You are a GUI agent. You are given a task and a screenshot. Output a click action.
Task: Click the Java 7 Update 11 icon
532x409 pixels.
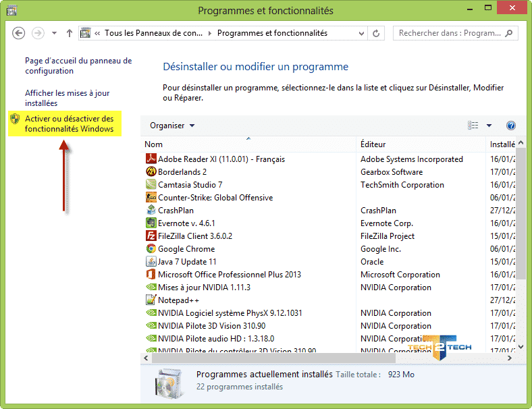coord(151,261)
